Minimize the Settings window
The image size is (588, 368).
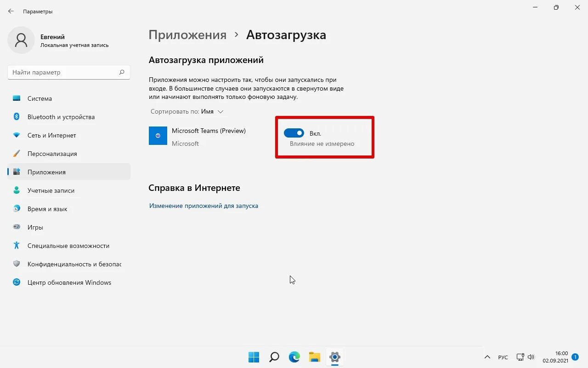click(x=535, y=7)
